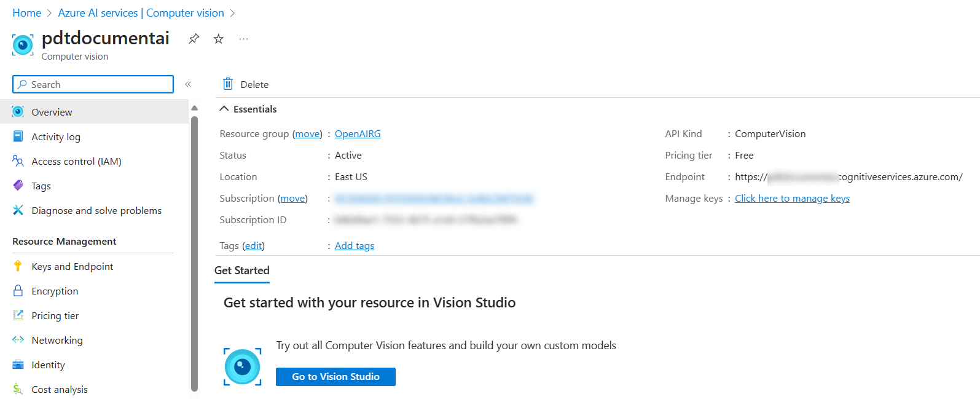Click the Overview eye icon

pyautogui.click(x=18, y=112)
